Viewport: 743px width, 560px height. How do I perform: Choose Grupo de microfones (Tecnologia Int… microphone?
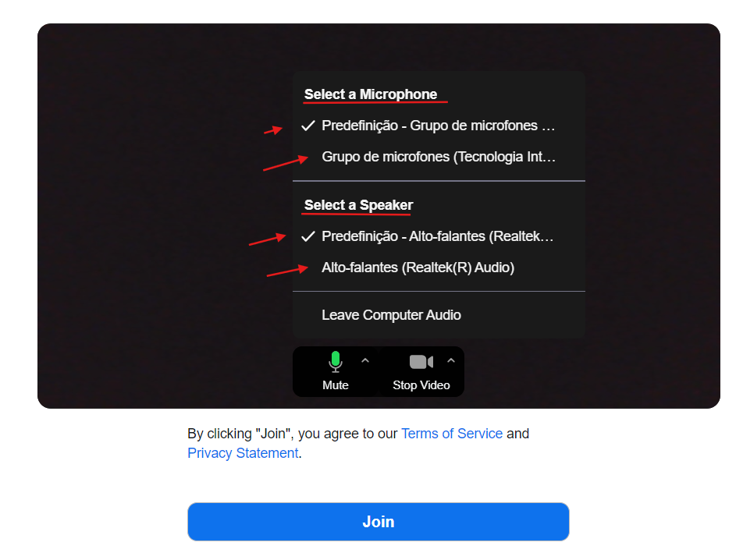point(439,157)
